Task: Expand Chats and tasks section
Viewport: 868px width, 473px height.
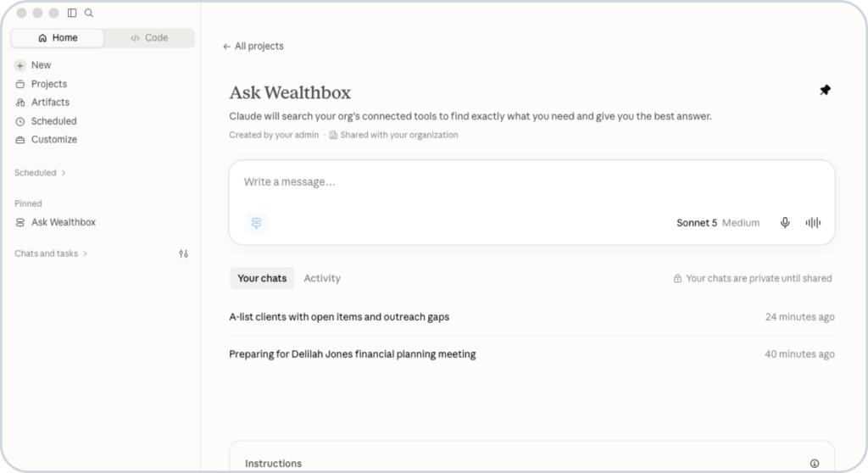Action: 51,253
